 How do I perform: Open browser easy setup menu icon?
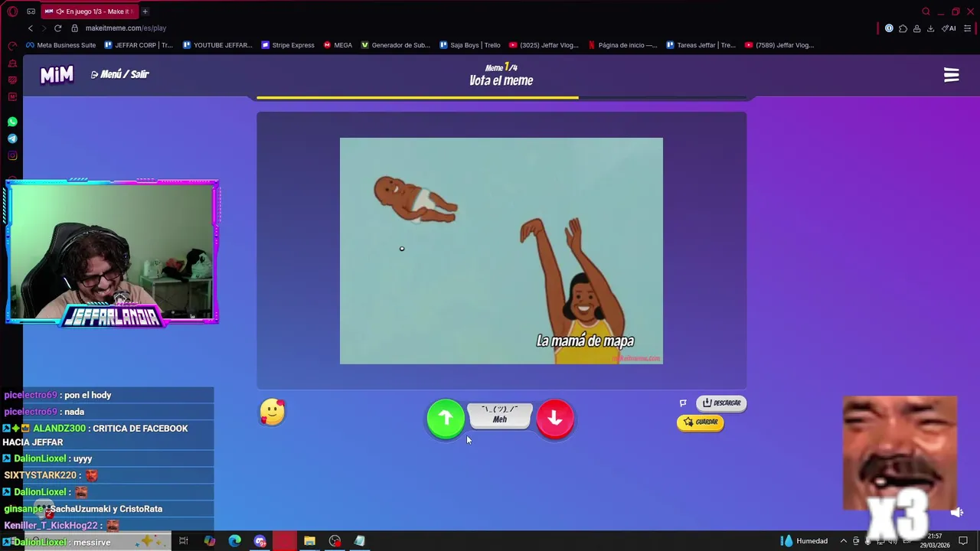tap(968, 28)
